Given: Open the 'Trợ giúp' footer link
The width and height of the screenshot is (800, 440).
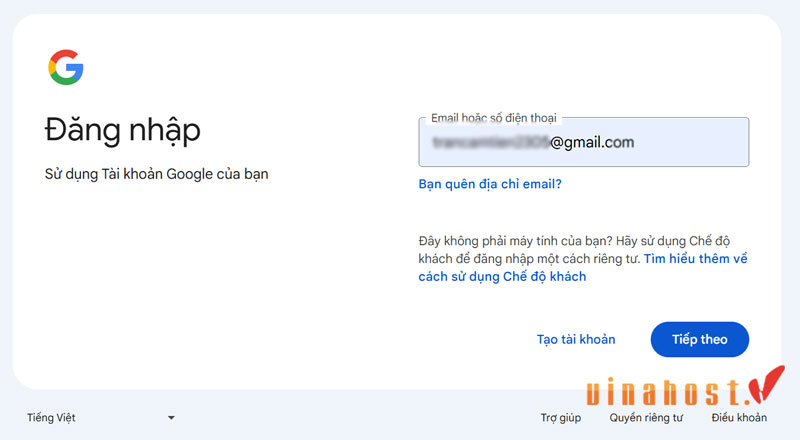Looking at the screenshot, I should click(x=561, y=418).
